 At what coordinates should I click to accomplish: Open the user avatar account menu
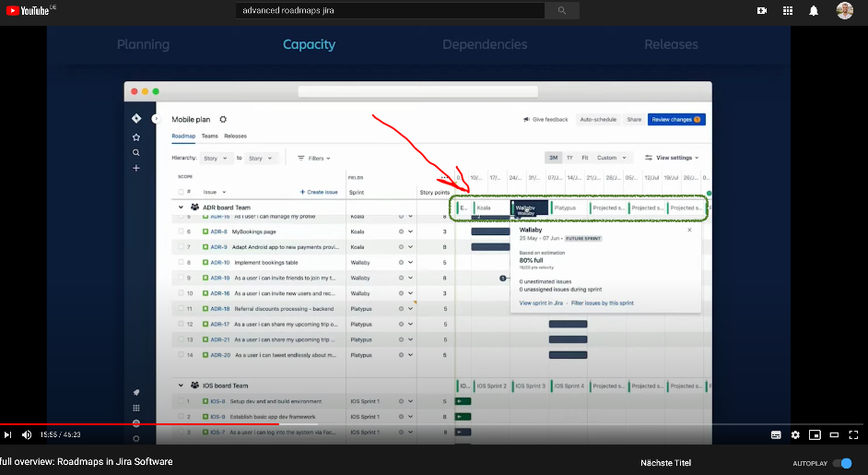pyautogui.click(x=844, y=10)
